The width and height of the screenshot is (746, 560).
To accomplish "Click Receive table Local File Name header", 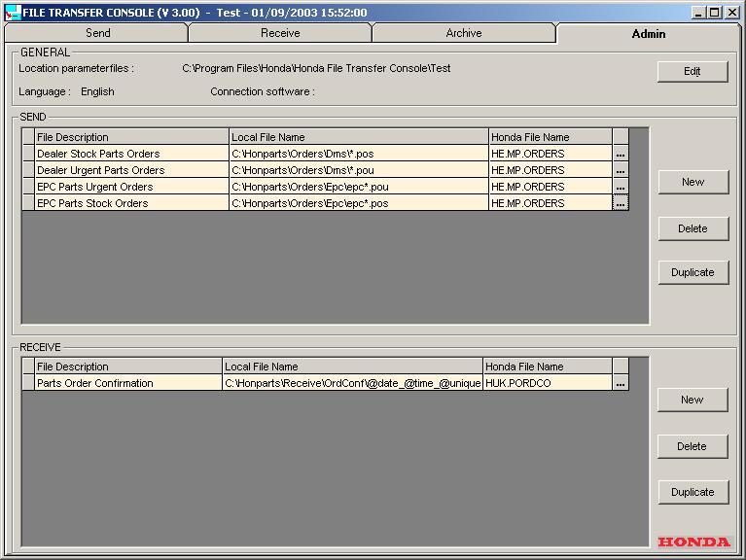I will coord(352,367).
